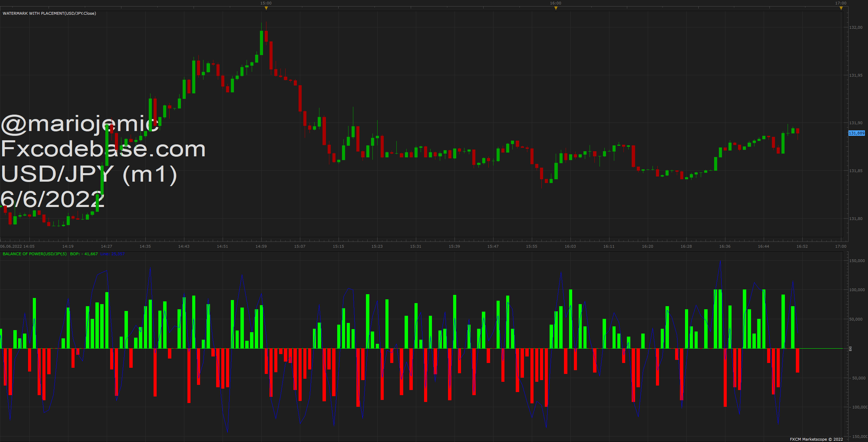868x442 pixels.
Task: Click the 16:36 time axis label
Action: (x=725, y=246)
